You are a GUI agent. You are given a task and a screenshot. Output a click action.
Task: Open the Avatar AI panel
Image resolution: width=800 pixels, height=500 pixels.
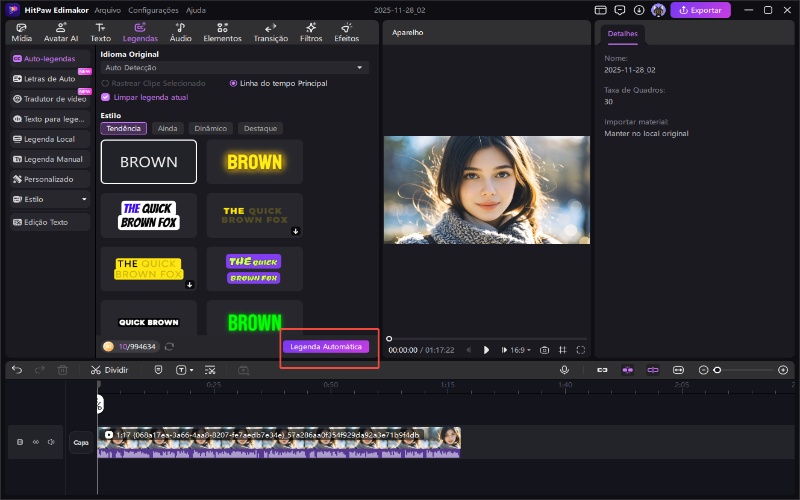pos(60,32)
